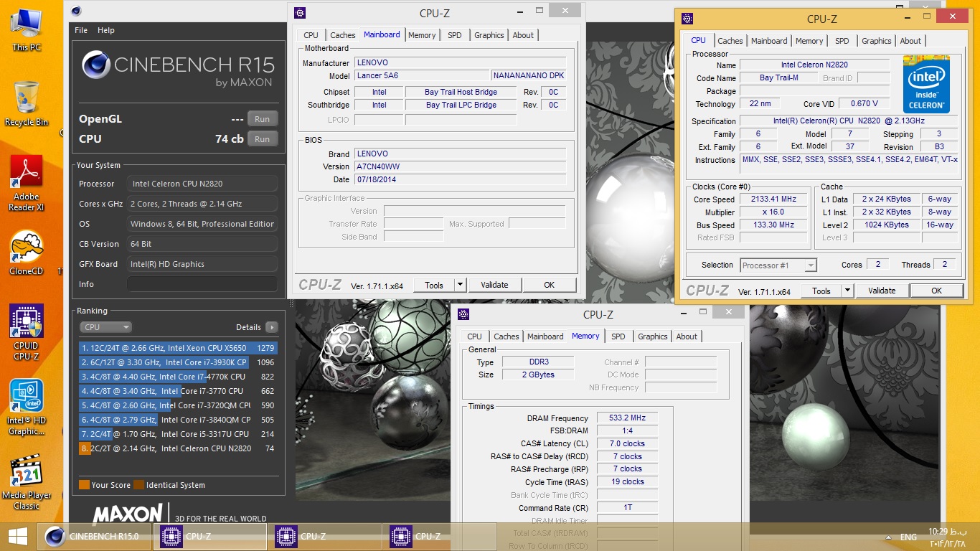The height and width of the screenshot is (551, 980).
Task: Run the CPU benchmark
Action: (x=263, y=139)
